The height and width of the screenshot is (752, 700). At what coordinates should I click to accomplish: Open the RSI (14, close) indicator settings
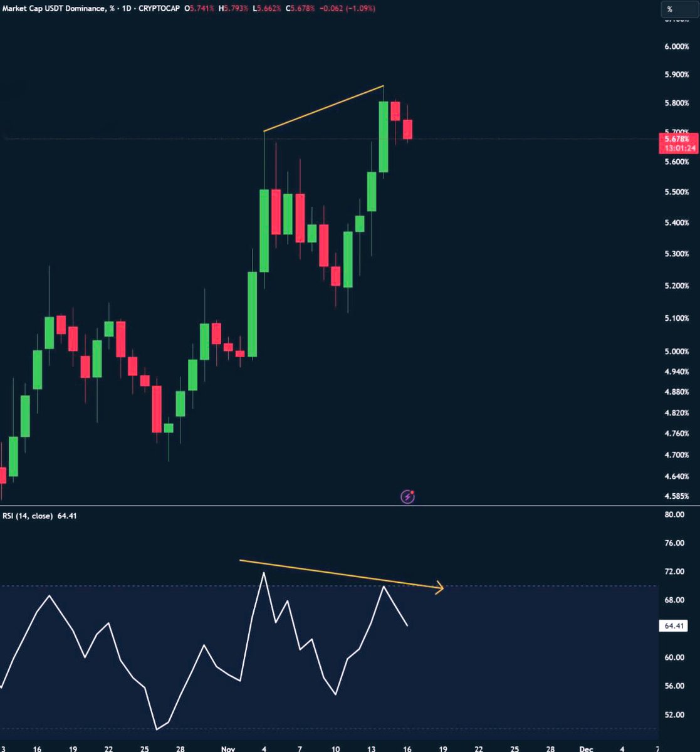(x=29, y=515)
